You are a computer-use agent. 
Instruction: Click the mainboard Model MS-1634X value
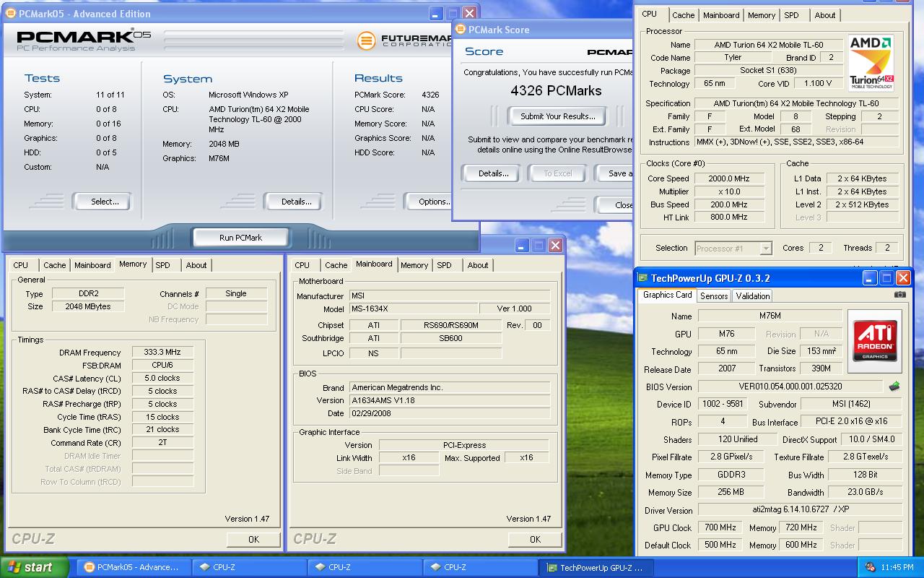[x=413, y=309]
